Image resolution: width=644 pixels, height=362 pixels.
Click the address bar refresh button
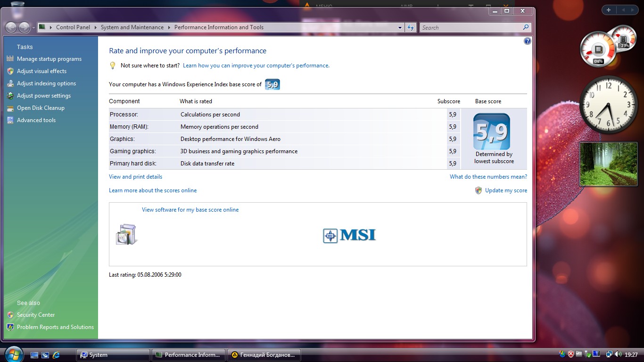(411, 27)
